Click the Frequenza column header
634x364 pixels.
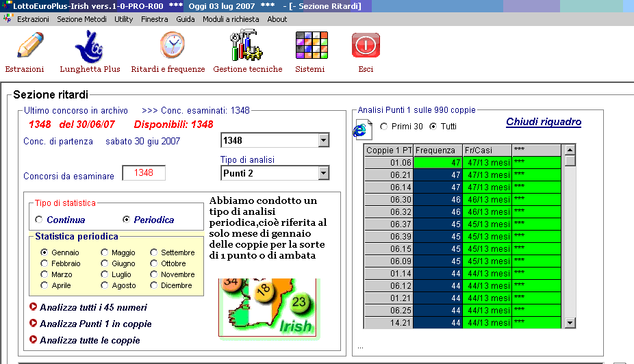438,151
